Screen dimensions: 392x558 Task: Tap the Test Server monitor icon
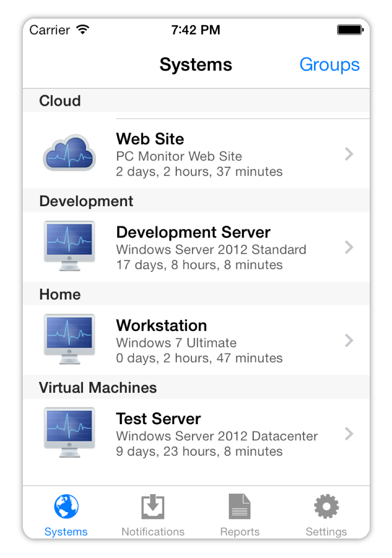click(x=70, y=432)
